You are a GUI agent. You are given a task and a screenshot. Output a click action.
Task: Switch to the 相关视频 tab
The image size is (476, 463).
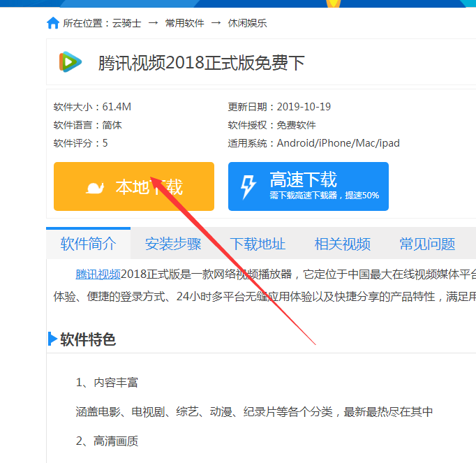(x=343, y=244)
